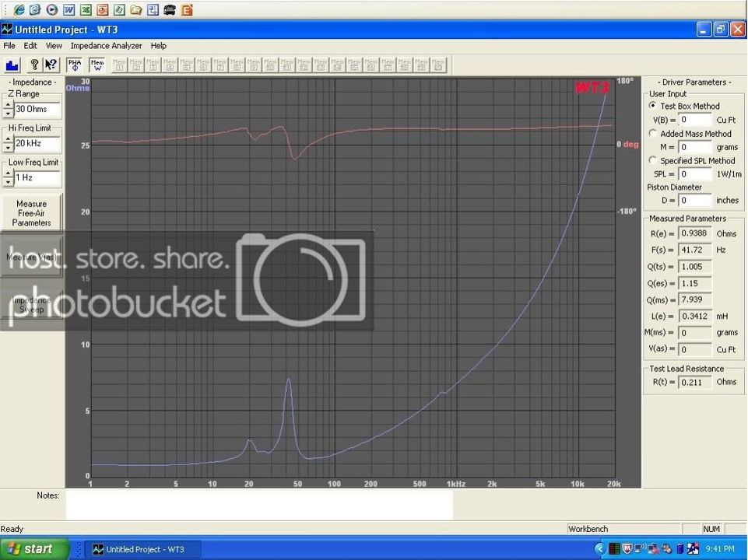Viewport: 748px width, 560px height.
Task: Click the Low Freq Limit field showing 1 Hz
Action: (x=37, y=178)
